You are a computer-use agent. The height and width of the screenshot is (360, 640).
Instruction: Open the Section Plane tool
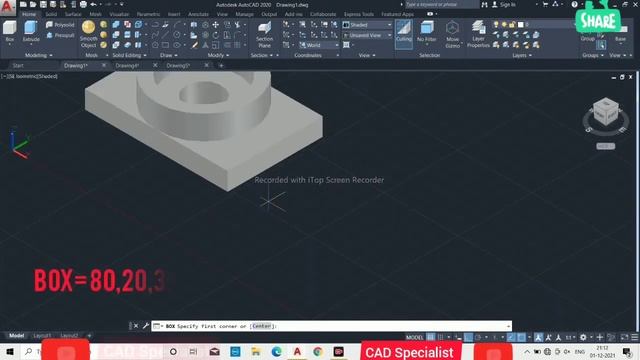coord(264,35)
